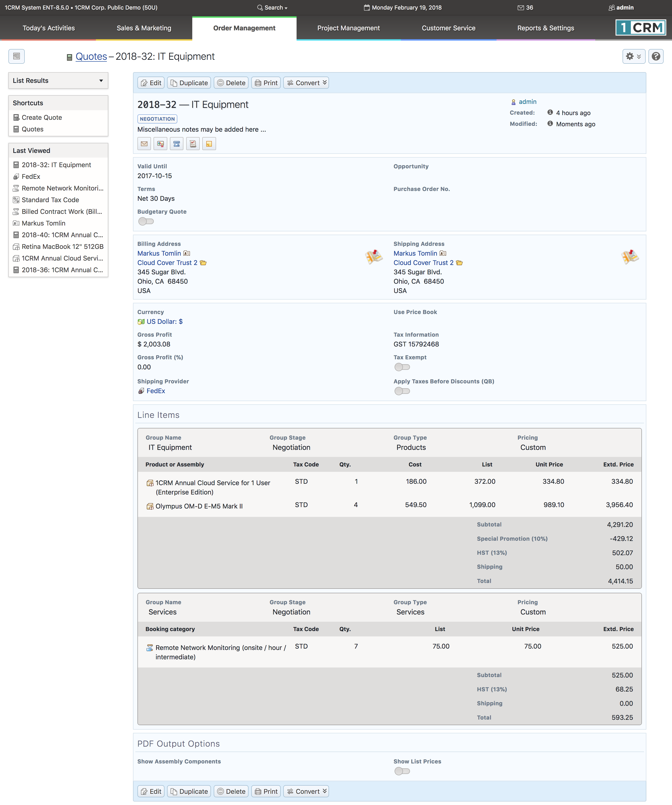Viewport: 672px width, 805px height.
Task: Open the help question mark icon
Action: 656,56
